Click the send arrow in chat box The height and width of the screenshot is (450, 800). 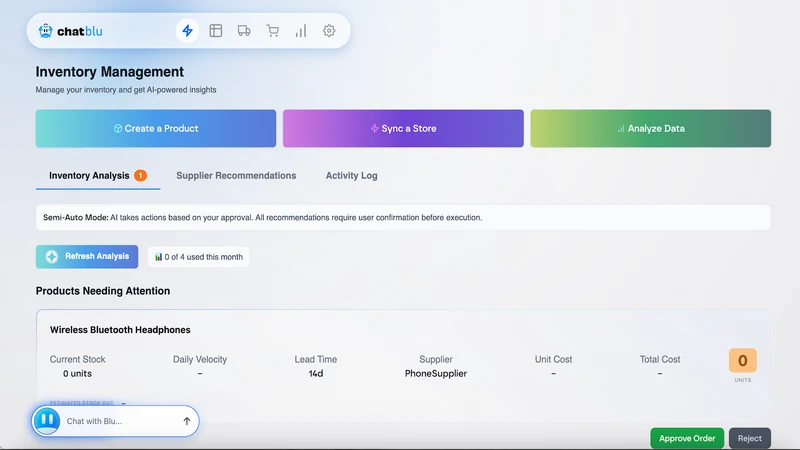(187, 421)
